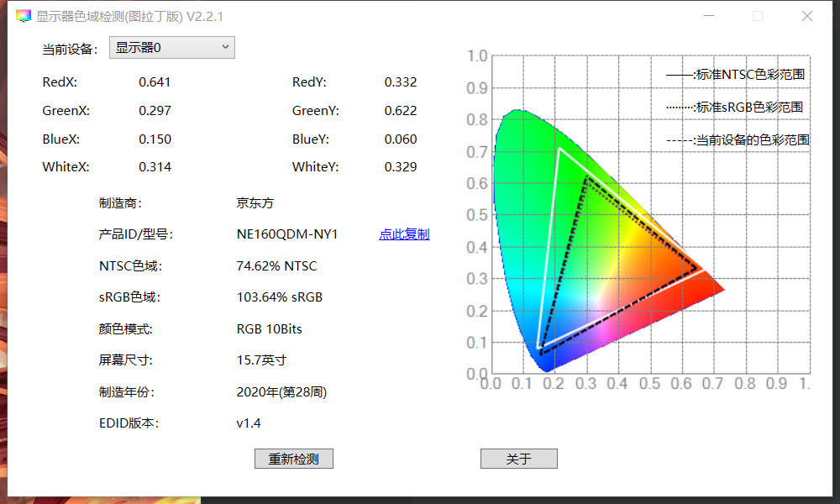Click the EDID版本 label
The image size is (840, 504).
tap(129, 423)
